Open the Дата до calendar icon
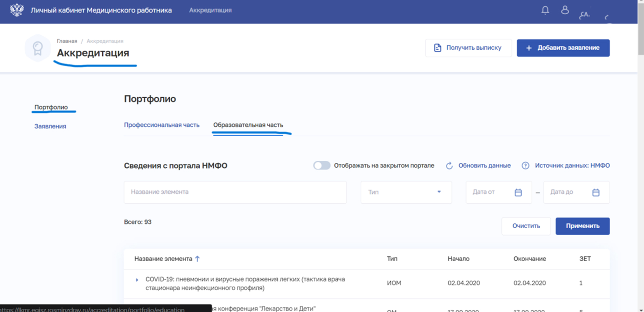The width and height of the screenshot is (644, 312). (596, 192)
